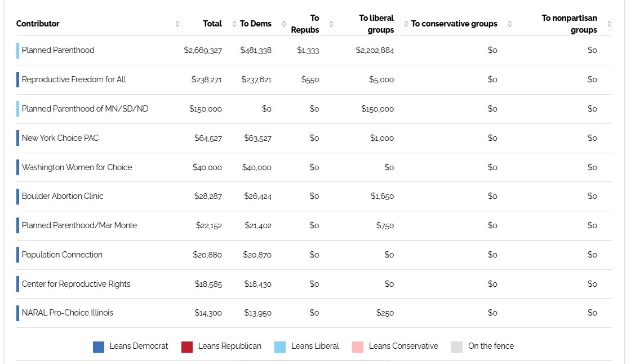Select Reproductive Freedom for All row

coord(74,79)
